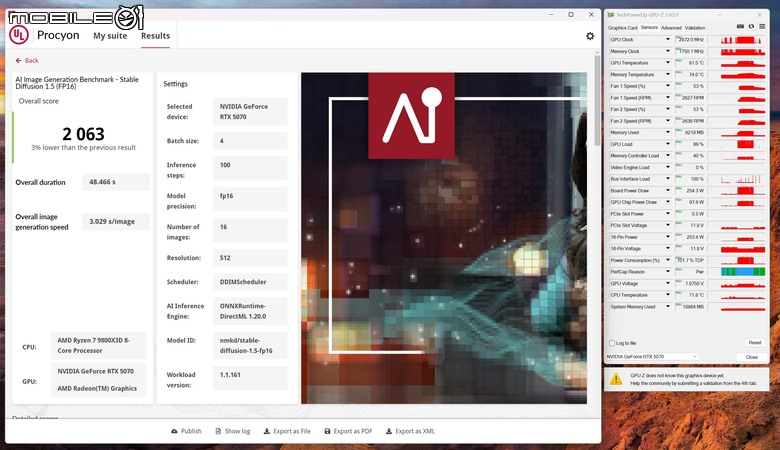Click GPU-Z refresh icon

[751, 27]
